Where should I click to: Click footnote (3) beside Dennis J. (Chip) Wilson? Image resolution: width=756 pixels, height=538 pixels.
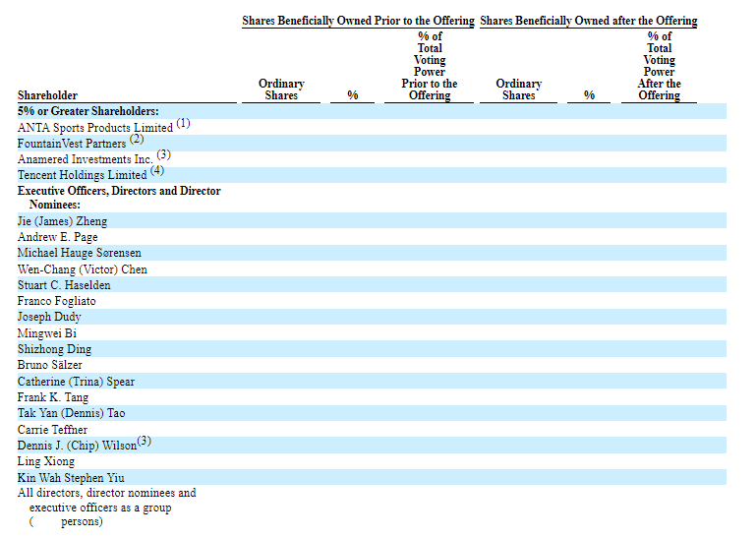click(x=144, y=442)
